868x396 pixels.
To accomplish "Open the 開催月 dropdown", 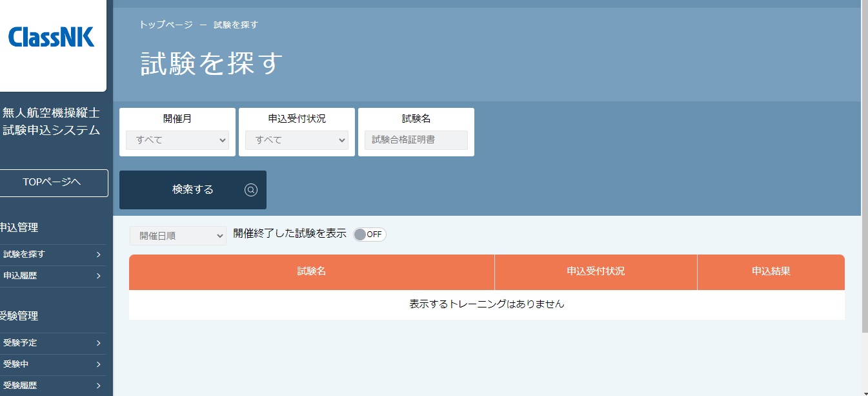I will click(x=177, y=140).
